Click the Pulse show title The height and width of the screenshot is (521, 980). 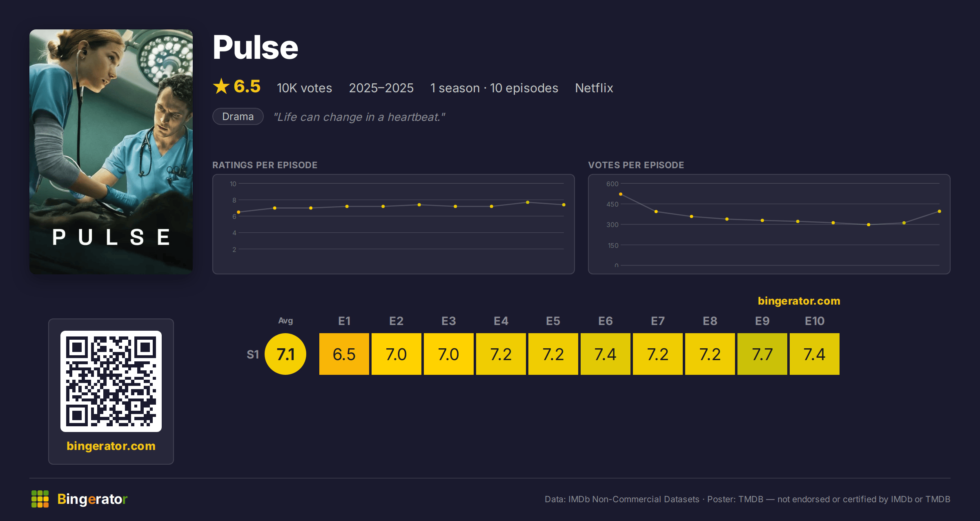[x=256, y=47]
